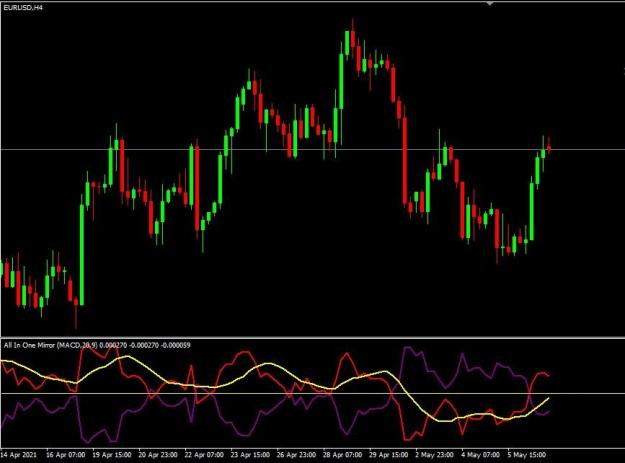Image resolution: width=625 pixels, height=463 pixels.
Task: Select the 2 May 23:00 time label
Action: coord(434,455)
